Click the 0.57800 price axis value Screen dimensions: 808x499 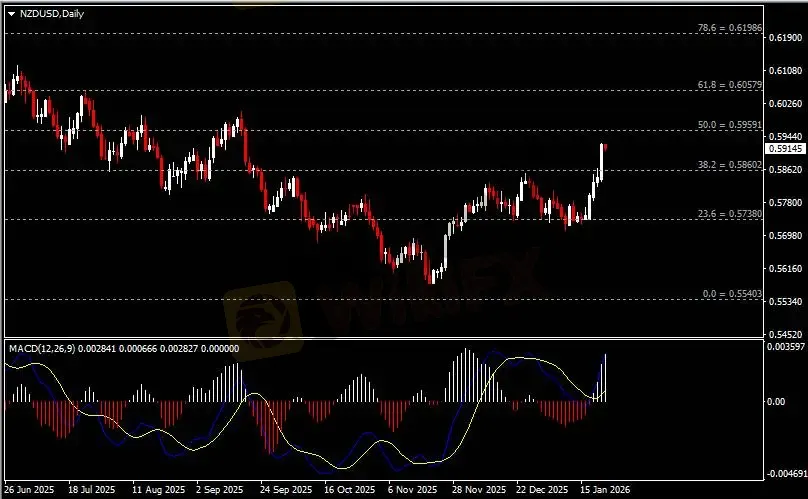pos(785,203)
